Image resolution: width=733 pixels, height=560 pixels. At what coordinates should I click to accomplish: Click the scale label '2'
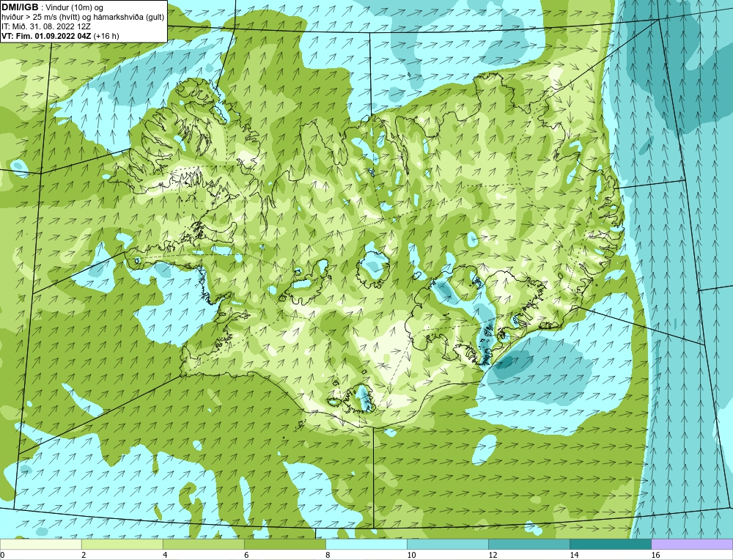pyautogui.click(x=84, y=555)
